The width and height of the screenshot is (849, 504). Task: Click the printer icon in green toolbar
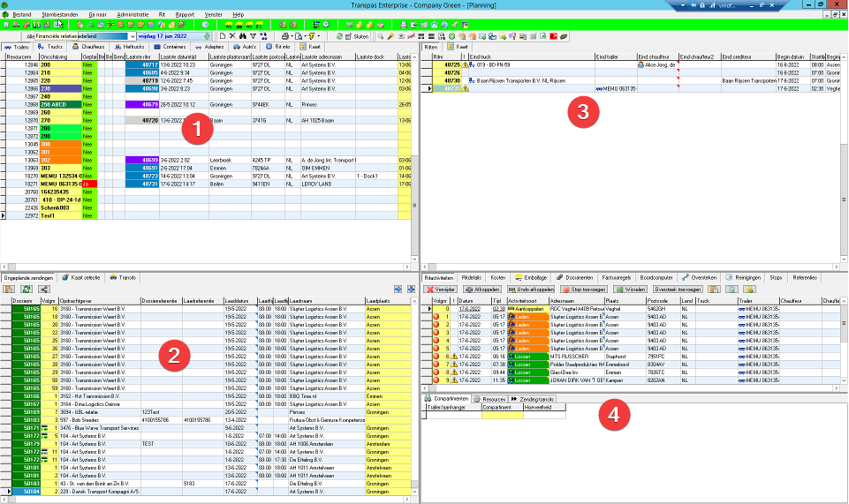click(x=404, y=25)
